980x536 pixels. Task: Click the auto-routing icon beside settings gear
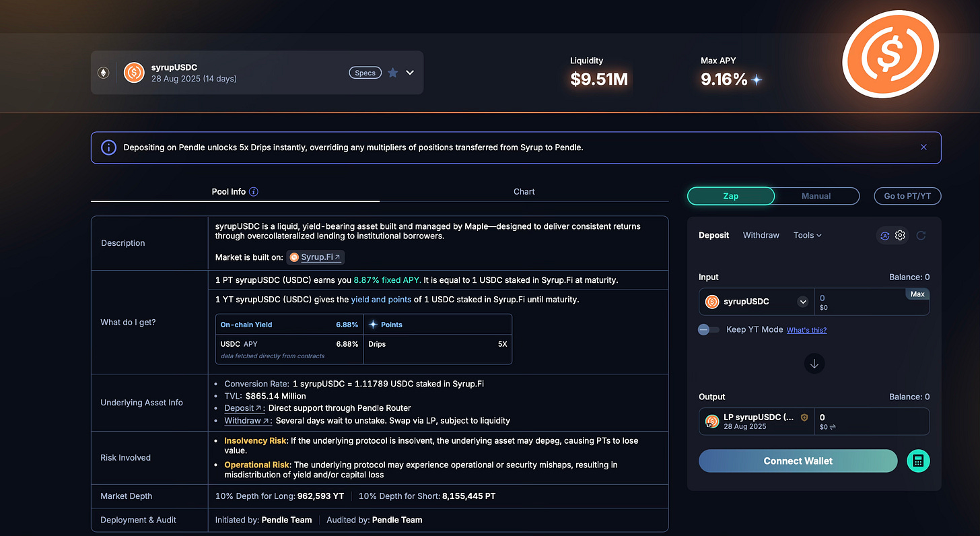click(884, 236)
